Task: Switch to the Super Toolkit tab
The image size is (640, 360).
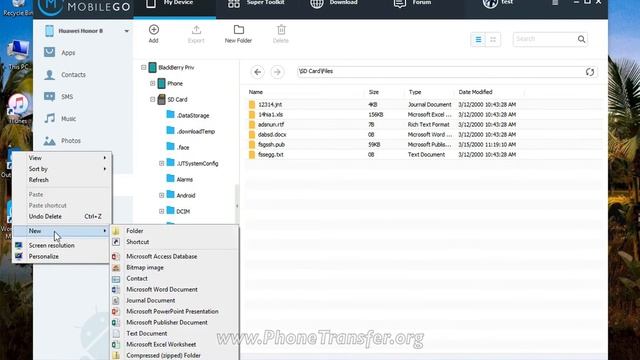Action: pyautogui.click(x=257, y=5)
